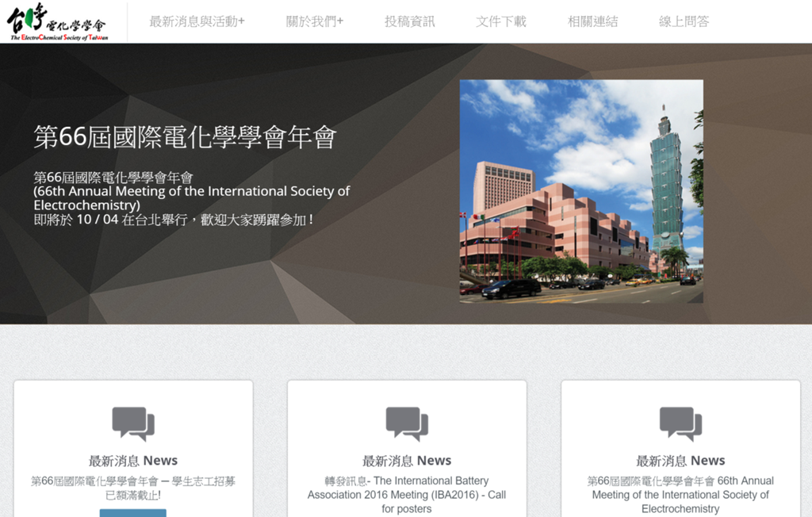Go to the 文件下載 page

(500, 21)
